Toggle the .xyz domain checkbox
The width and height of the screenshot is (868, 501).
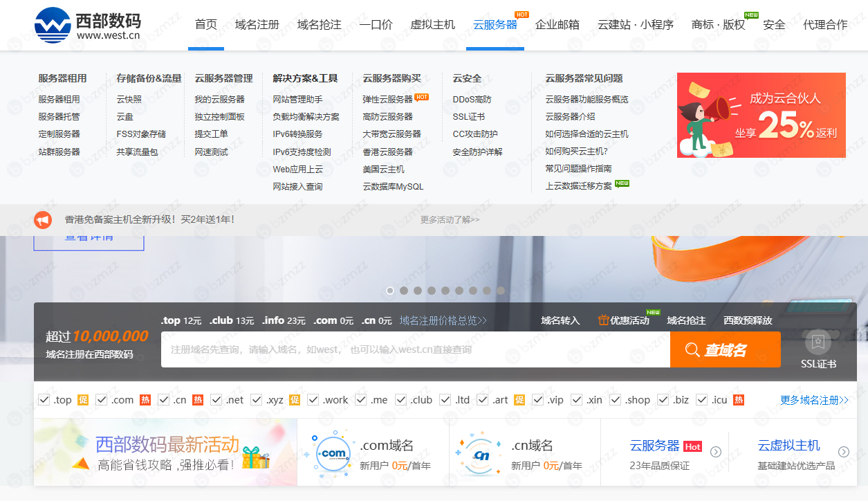(x=256, y=400)
